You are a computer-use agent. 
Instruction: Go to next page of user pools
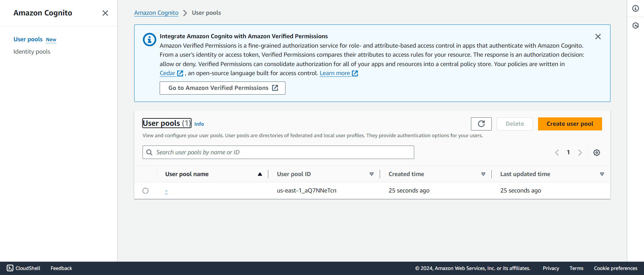tap(580, 153)
